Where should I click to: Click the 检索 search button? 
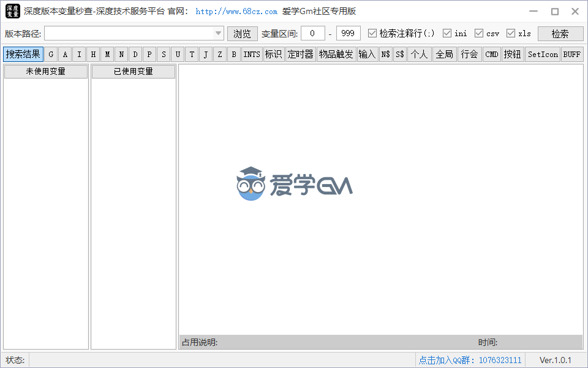coord(560,34)
